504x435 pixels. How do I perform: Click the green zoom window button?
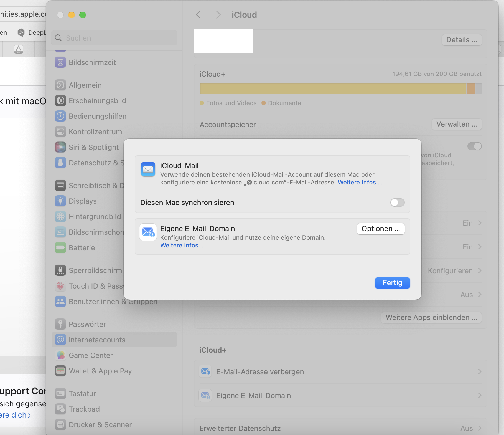click(83, 15)
